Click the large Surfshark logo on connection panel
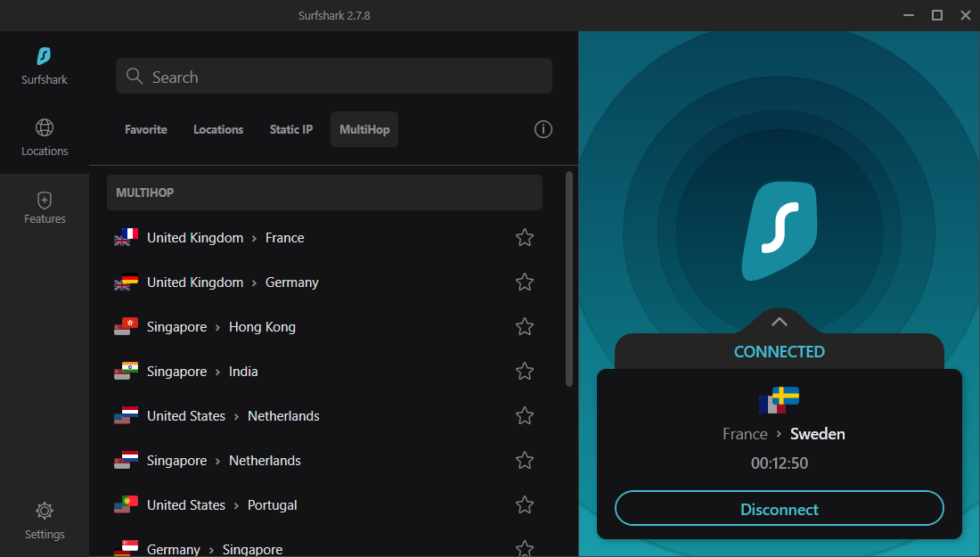Viewport: 980px width, 557px height. (779, 231)
